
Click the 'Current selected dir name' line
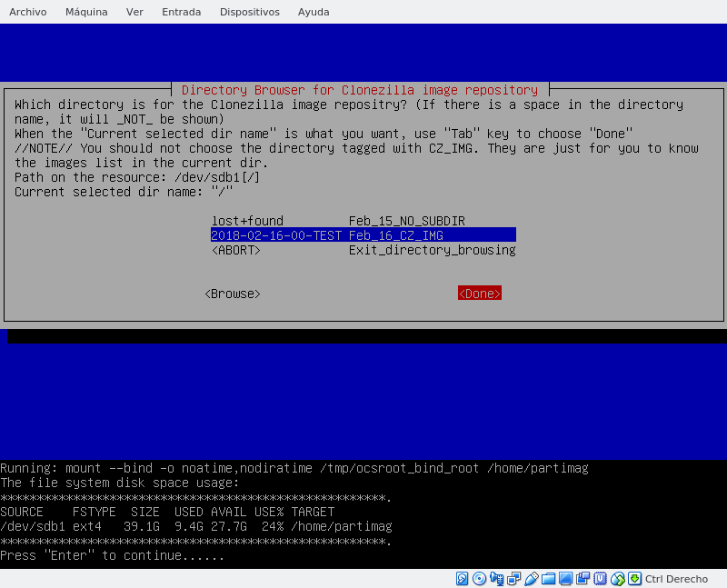pos(124,192)
